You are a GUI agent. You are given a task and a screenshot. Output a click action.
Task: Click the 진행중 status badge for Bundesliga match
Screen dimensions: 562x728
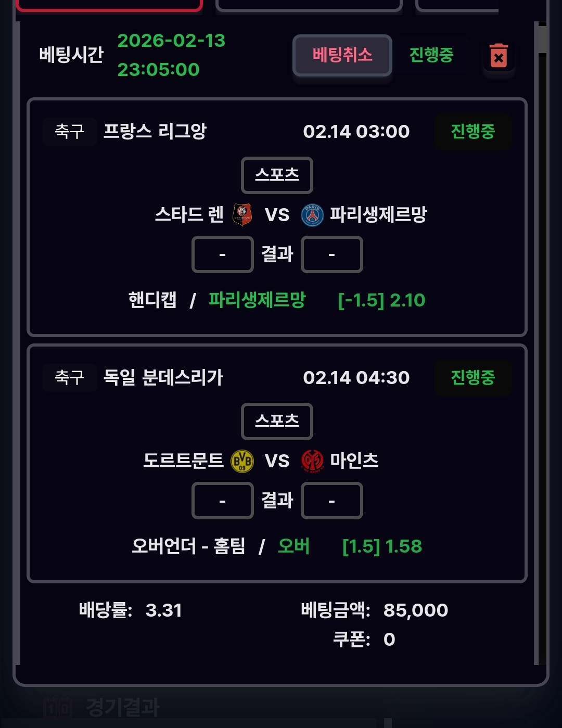[472, 377]
